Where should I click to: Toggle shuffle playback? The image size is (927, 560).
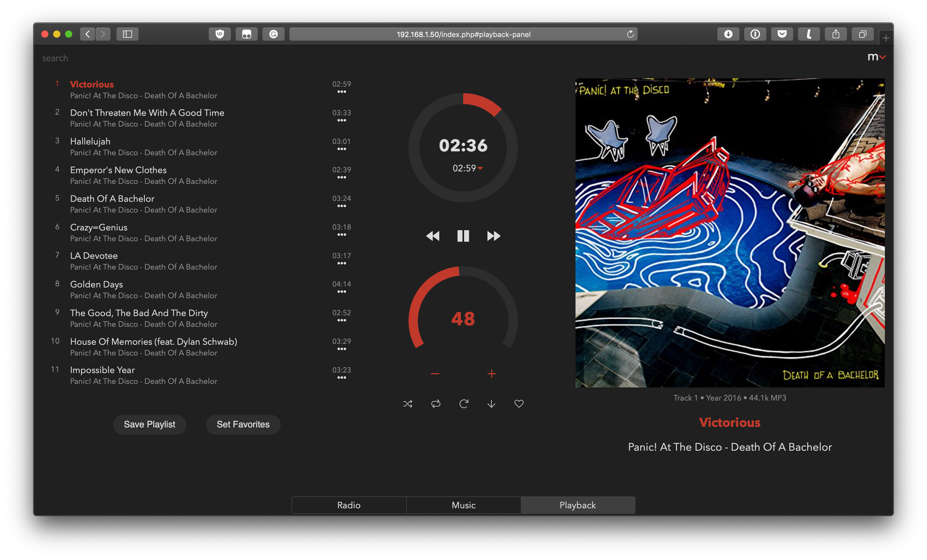[x=408, y=404]
